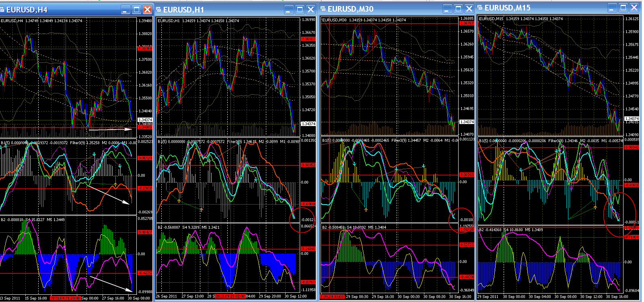Viewport: 644px width, 302px height.
Task: Select the red 1.36767 price level label
Action: [467, 23]
